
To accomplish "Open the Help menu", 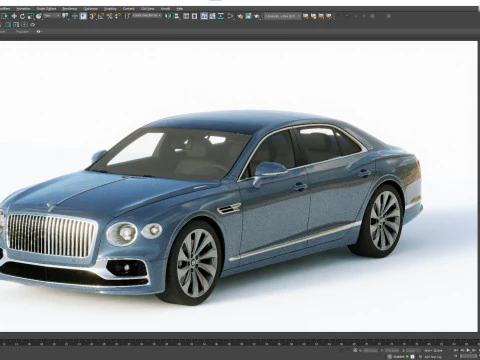I will point(179,9).
